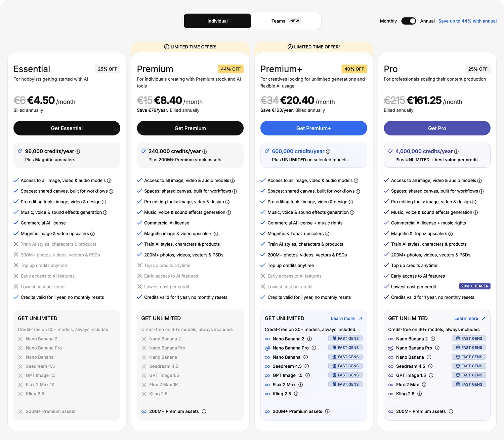Screen dimensions: 504x440
Task: Click info icon beside 600,000 credits/year
Action: click(x=328, y=152)
